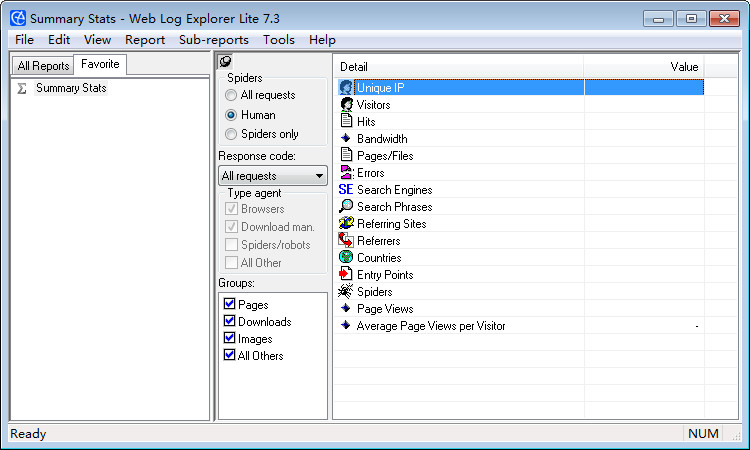Select the Entry Points row text
This screenshot has width=750, height=450.
[x=385, y=274]
